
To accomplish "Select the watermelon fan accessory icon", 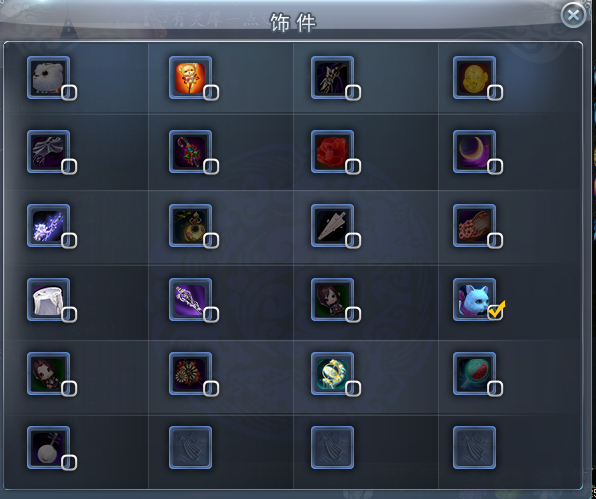I will click(474, 373).
